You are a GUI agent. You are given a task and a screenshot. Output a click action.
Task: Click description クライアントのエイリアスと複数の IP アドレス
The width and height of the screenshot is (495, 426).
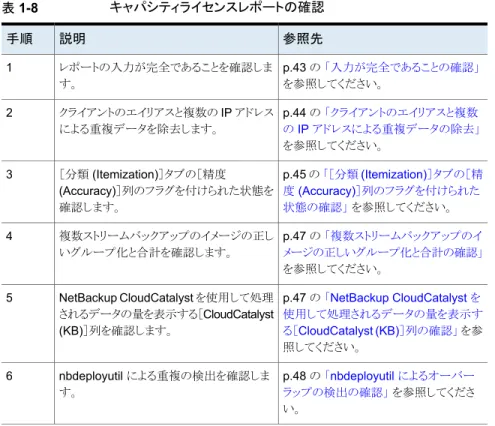(166, 121)
